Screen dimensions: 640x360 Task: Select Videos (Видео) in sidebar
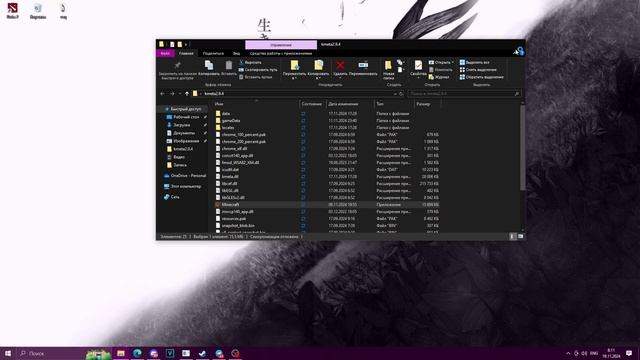[176, 157]
